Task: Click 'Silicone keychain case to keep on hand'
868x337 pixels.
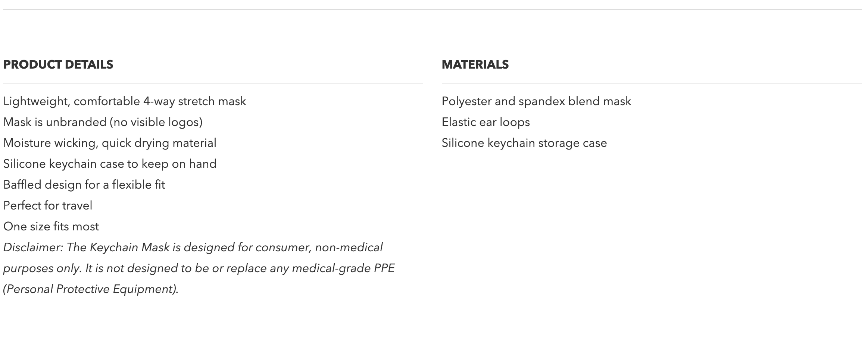Action: 110,164
